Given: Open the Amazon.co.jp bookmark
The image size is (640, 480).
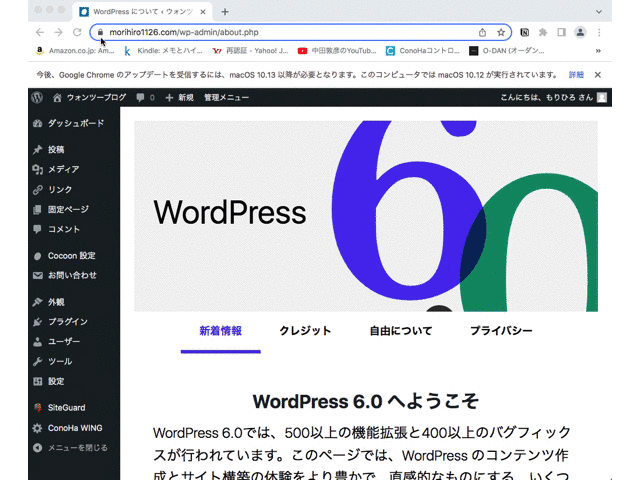Looking at the screenshot, I should click(x=75, y=51).
